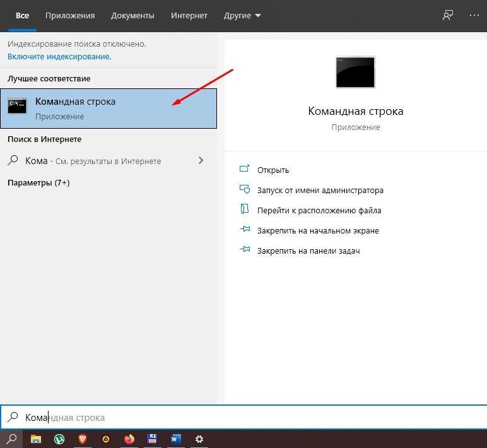
Task: Open the AIMP icon on the taskbar
Action: (106, 439)
